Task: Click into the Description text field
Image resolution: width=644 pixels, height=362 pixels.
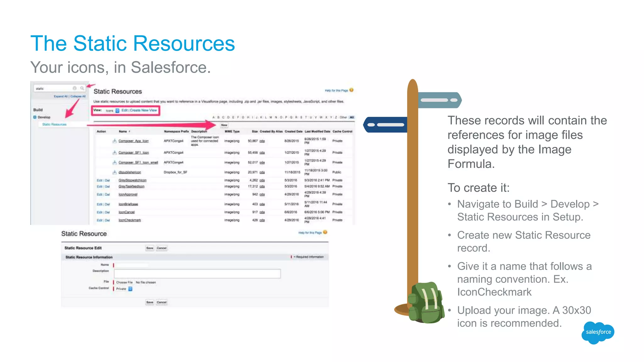Action: point(197,273)
